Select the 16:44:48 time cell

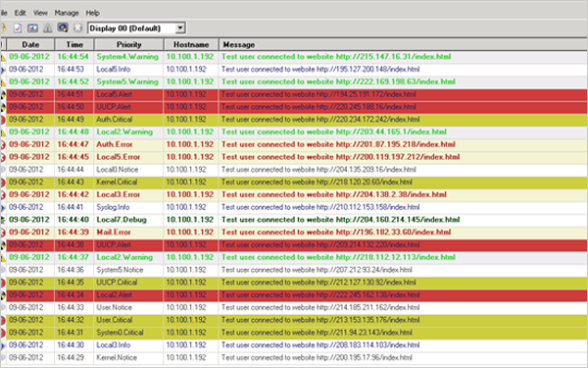[73, 131]
